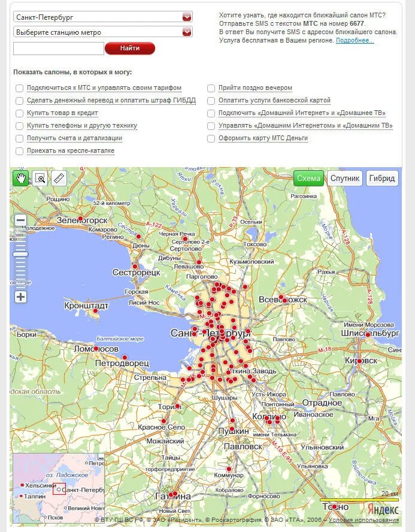
Task: Open 'Условия использования' link
Action: [363, 520]
